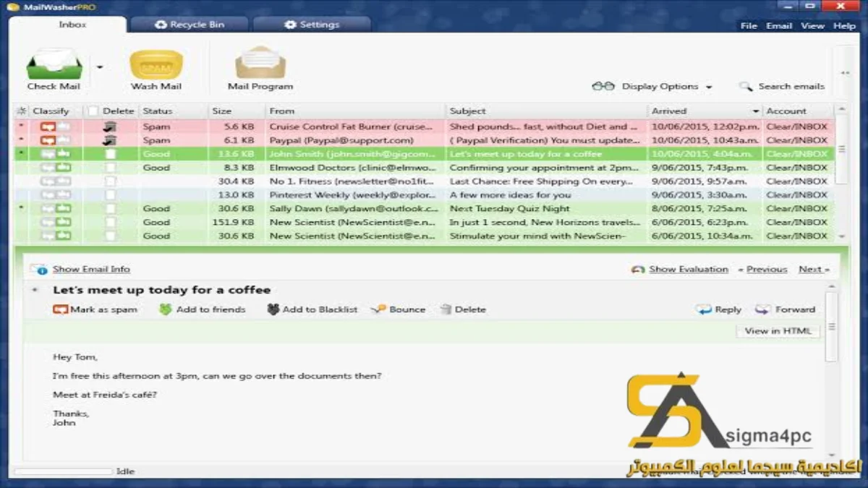The width and height of the screenshot is (868, 488).
Task: Click Delete in the preview toolbar
Action: click(463, 309)
